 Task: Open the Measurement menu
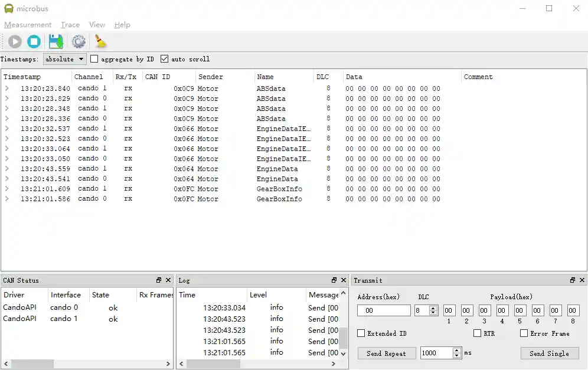pos(28,25)
